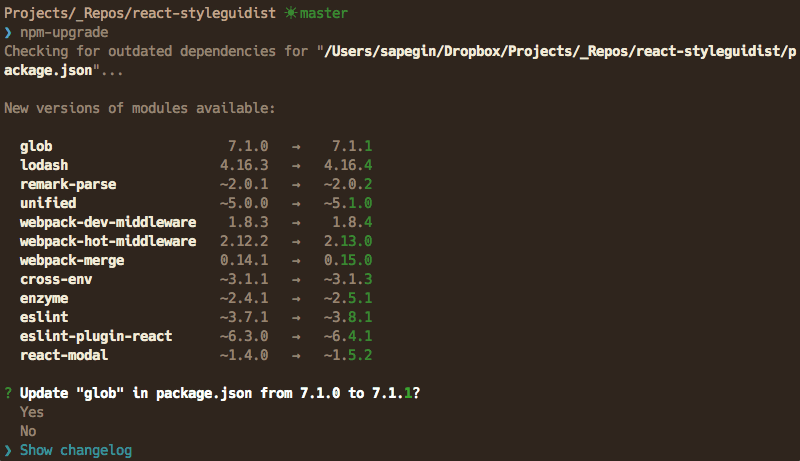Viewport: 800px width, 461px height.
Task: Click the webpack-merge module name
Action: (72, 261)
